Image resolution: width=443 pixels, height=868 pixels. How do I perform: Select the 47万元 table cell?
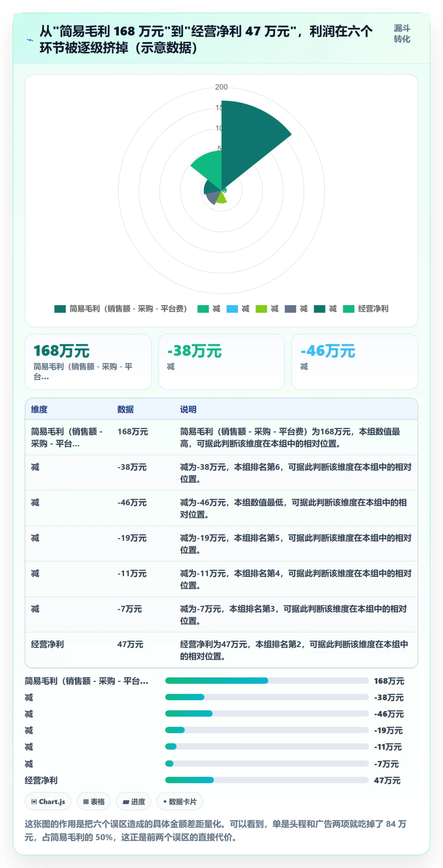tap(130, 645)
